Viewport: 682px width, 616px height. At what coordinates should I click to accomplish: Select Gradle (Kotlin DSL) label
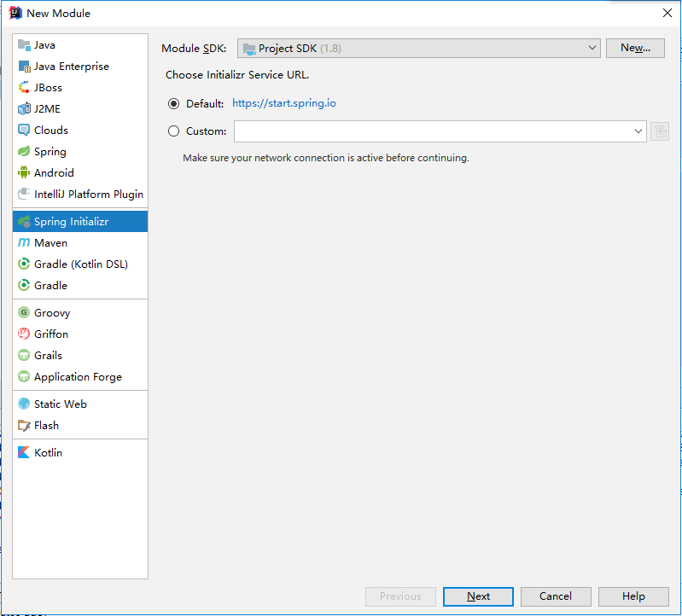click(x=81, y=264)
